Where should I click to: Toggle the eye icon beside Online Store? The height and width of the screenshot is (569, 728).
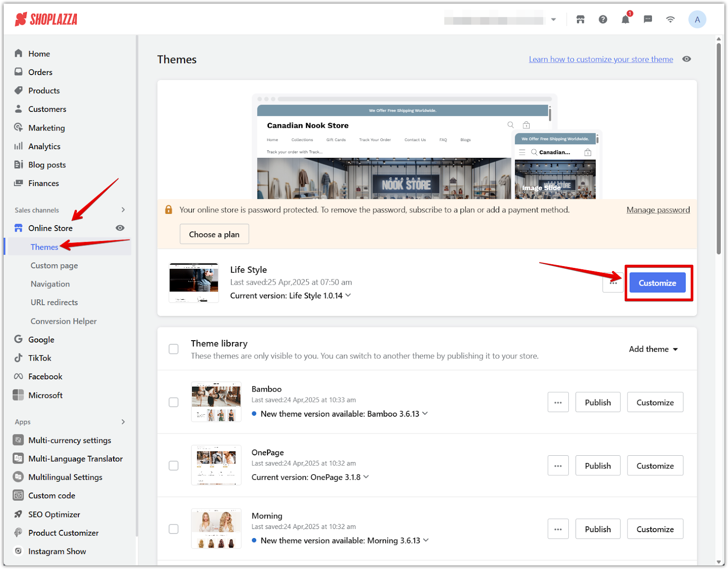[x=120, y=228]
